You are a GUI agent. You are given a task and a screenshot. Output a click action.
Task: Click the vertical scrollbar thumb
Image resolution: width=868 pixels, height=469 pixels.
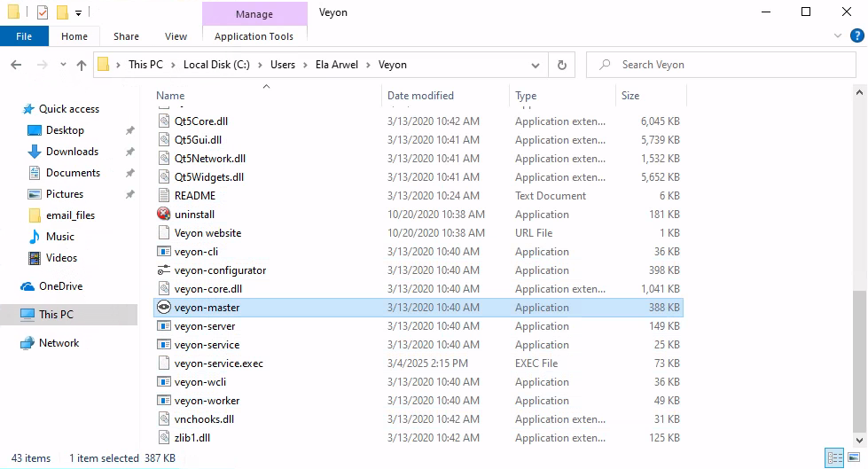click(x=859, y=361)
